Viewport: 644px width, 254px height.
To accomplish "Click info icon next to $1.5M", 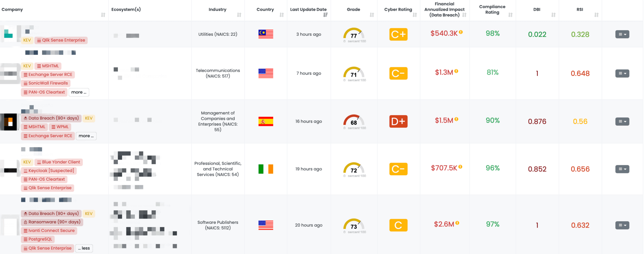I will coord(456,119).
